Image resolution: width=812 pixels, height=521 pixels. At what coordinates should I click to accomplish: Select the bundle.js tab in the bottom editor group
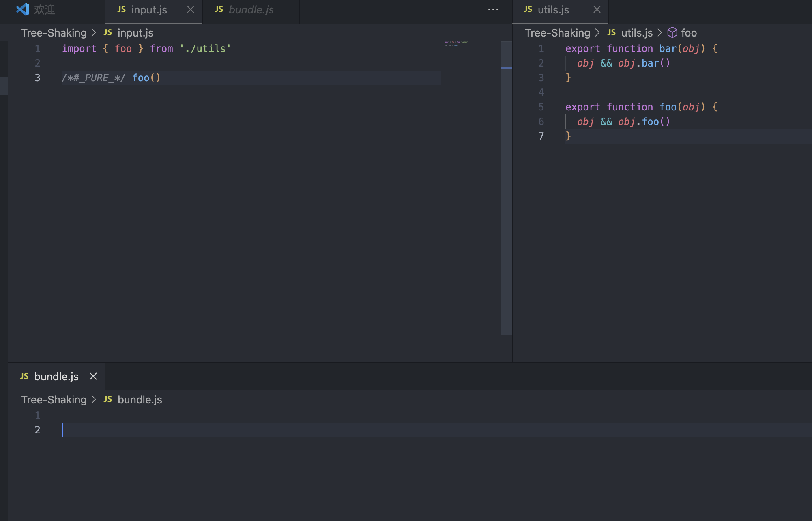pyautogui.click(x=56, y=377)
